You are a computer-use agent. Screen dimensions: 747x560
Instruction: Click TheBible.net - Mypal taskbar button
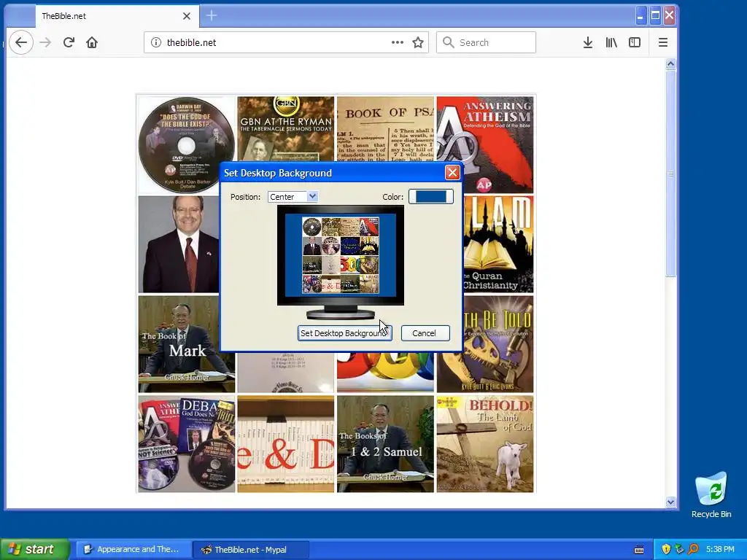tap(251, 550)
